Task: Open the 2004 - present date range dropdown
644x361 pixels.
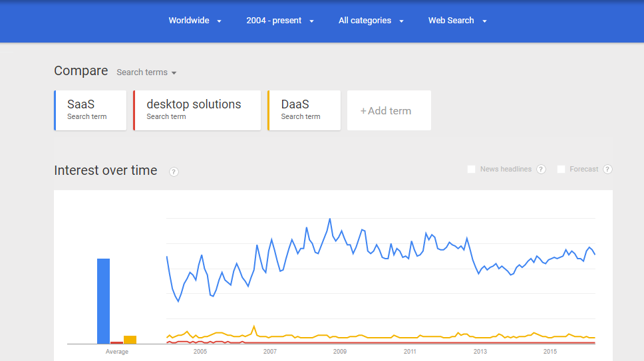Action: click(x=279, y=21)
